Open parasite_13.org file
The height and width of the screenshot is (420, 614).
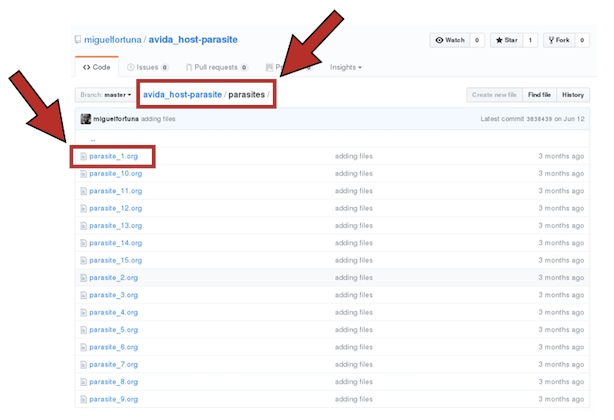pyautogui.click(x=116, y=225)
